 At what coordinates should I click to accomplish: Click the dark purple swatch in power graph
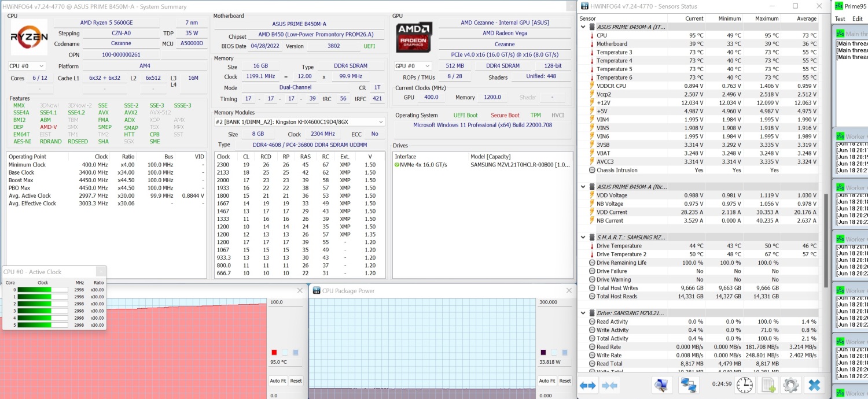(x=543, y=352)
